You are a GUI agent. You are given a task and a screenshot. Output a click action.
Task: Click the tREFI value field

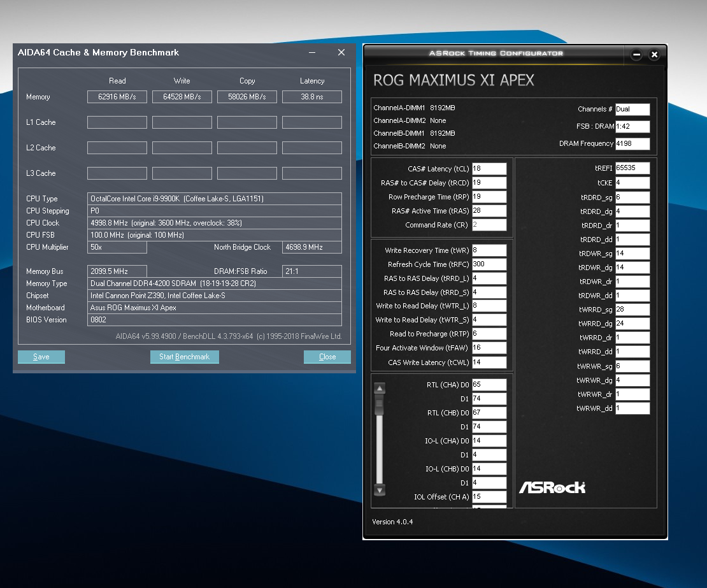click(x=632, y=168)
